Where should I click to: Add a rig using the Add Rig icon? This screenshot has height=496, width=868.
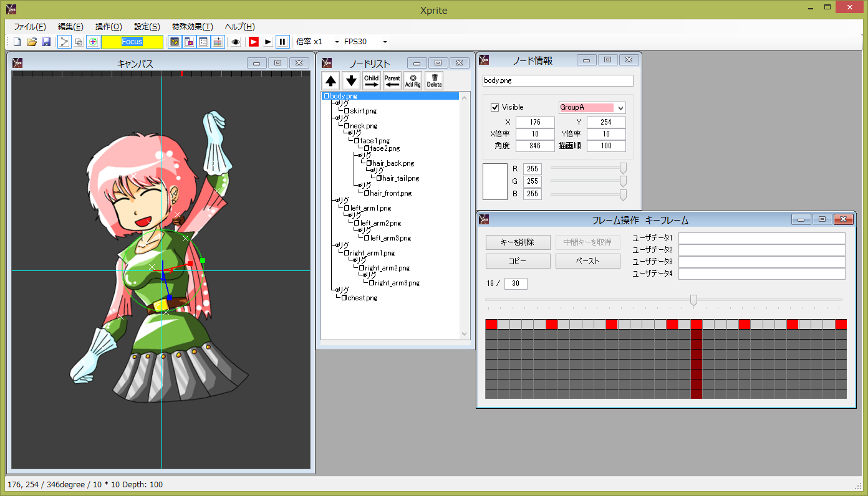(x=413, y=80)
